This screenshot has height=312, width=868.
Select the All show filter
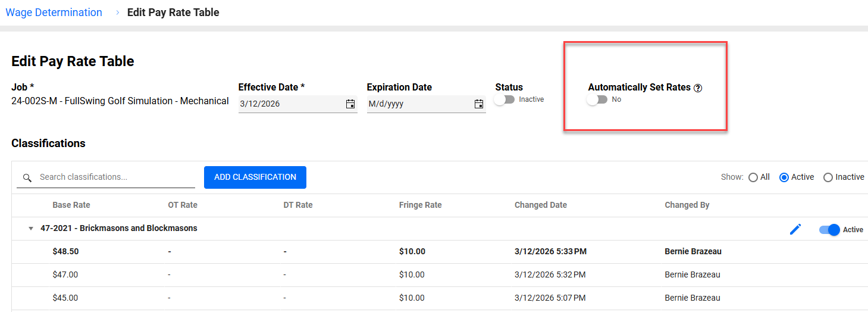[x=753, y=177]
